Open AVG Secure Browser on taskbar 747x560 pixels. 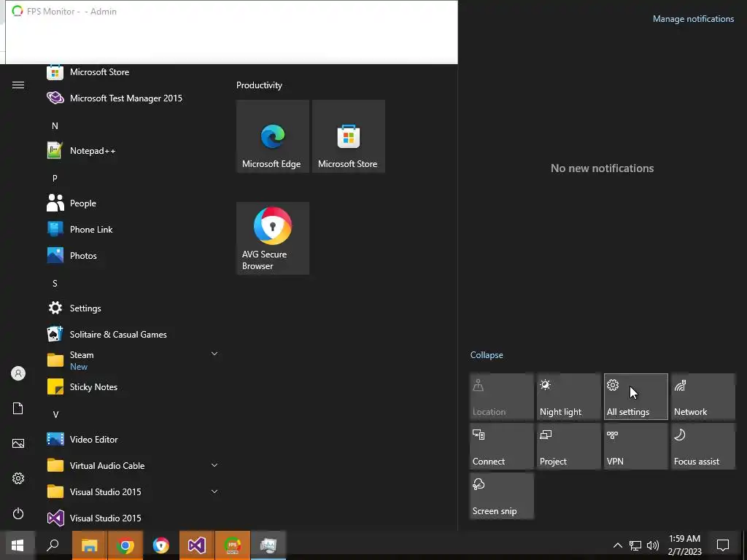click(x=161, y=545)
